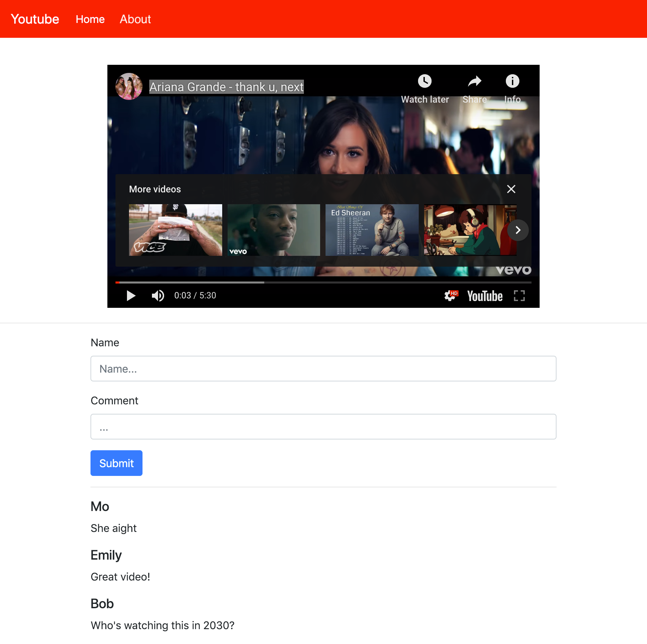This screenshot has width=647, height=644.
Task: Seek on the video progress bar
Action: tap(323, 282)
